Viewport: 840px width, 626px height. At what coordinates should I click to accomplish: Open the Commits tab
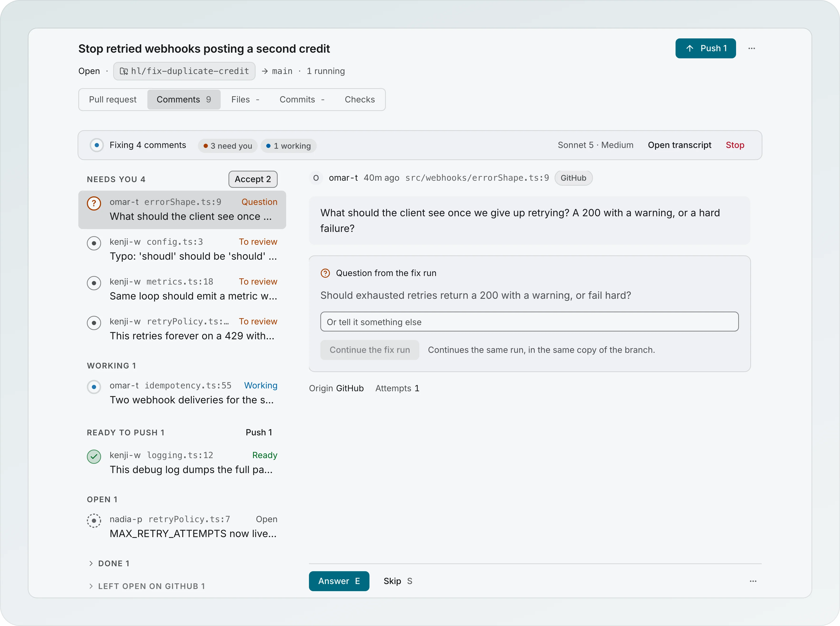click(302, 100)
